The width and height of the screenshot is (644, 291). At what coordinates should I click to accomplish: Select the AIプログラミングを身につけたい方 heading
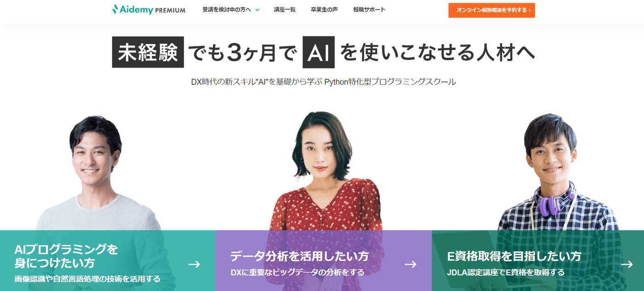point(66,256)
